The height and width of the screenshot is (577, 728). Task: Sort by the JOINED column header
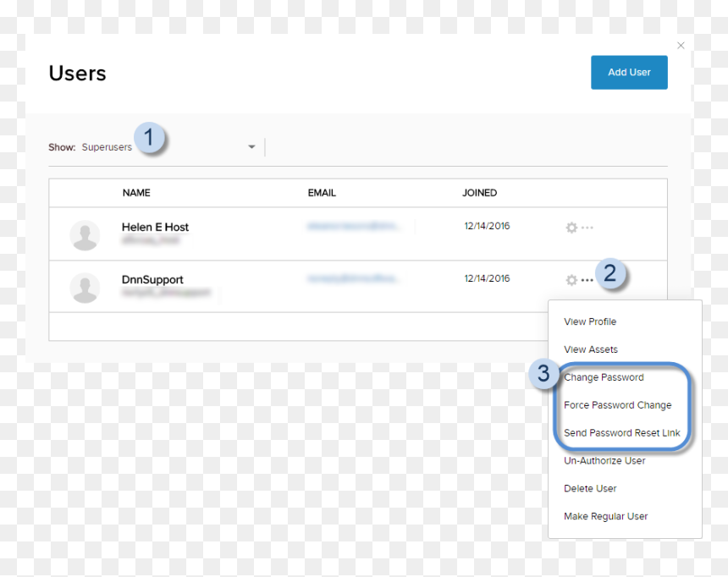click(x=480, y=193)
